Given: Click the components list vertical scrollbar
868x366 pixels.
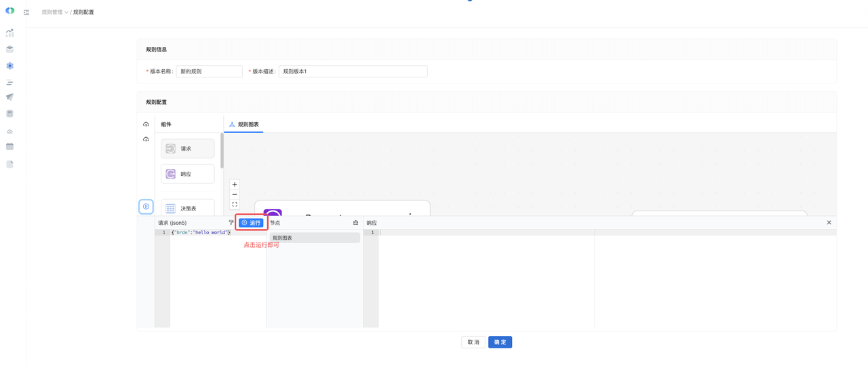Looking at the screenshot, I should pos(222,151).
